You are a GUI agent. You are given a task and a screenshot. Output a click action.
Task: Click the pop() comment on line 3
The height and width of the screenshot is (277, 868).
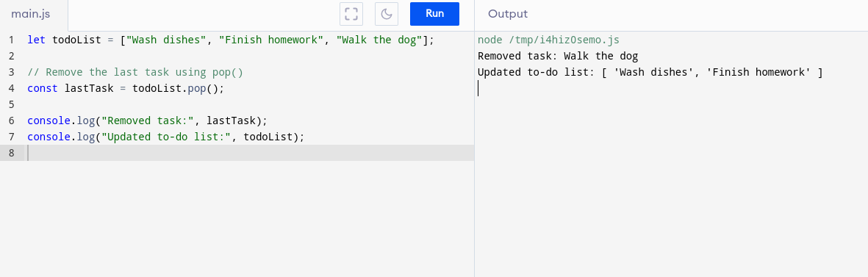point(135,73)
